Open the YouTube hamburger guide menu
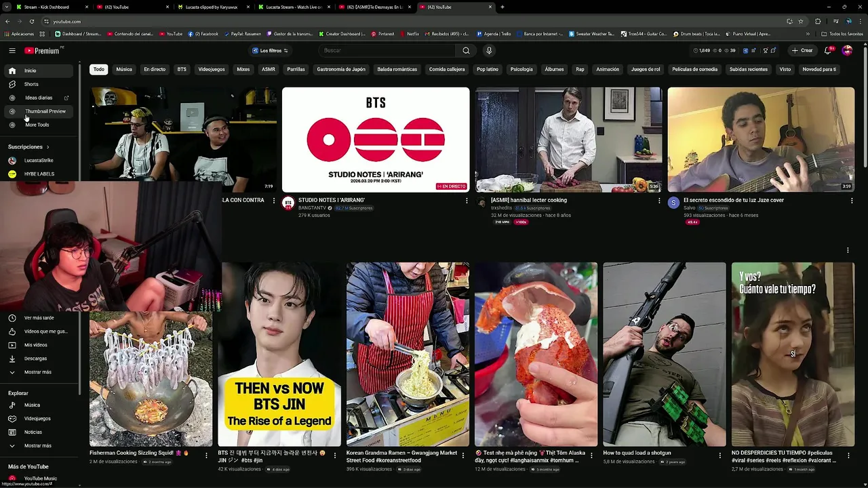Screen dimensions: 868x488 point(12,50)
